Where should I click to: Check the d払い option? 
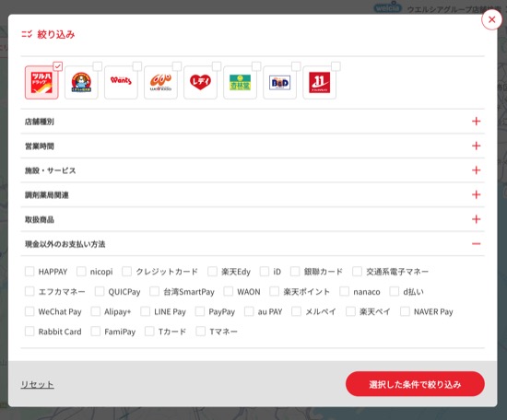tap(395, 291)
